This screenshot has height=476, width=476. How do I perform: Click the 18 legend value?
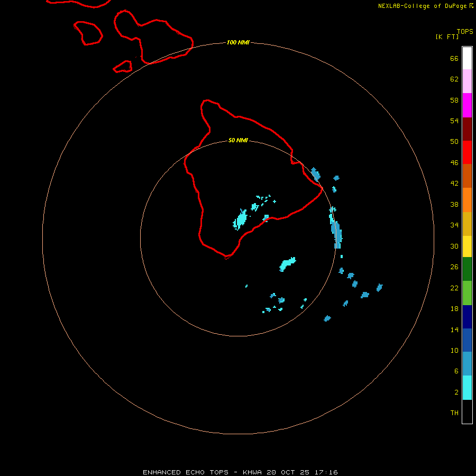[454, 309]
